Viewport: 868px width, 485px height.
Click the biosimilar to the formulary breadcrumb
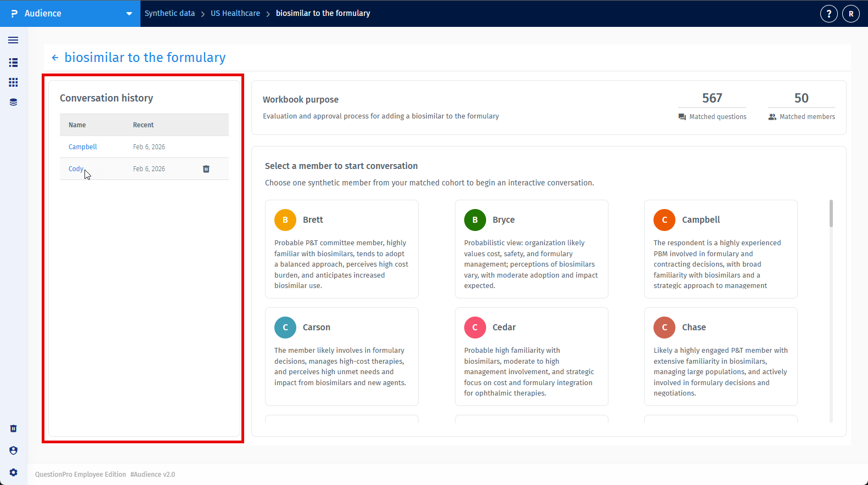point(323,13)
